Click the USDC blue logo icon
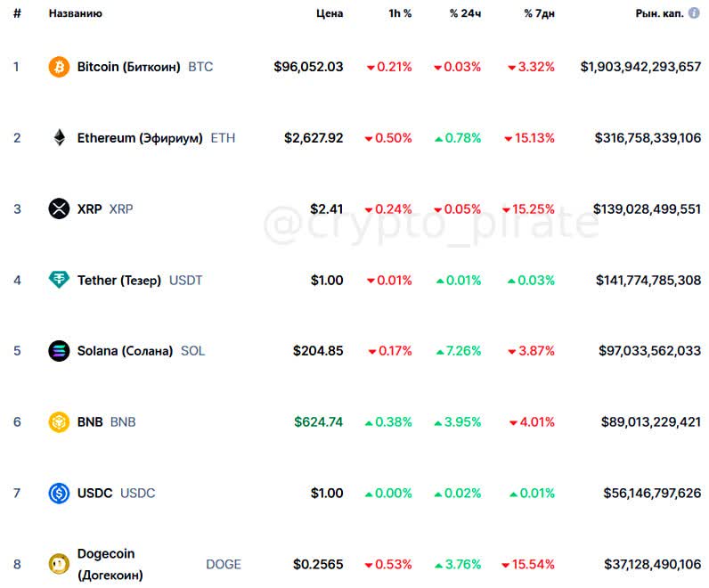Image resolution: width=709 pixels, height=588 pixels. (59, 493)
